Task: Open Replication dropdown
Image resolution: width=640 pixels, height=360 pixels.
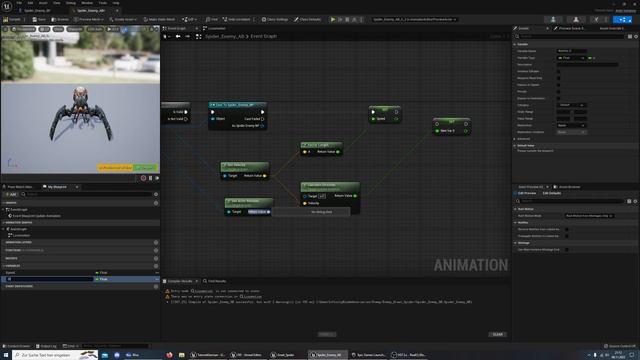Action: click(x=571, y=125)
